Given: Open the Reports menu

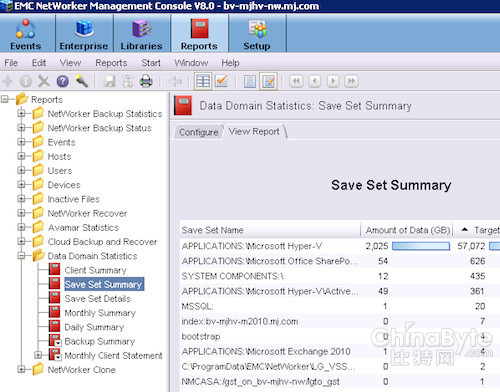Looking at the screenshot, I should point(111,63).
